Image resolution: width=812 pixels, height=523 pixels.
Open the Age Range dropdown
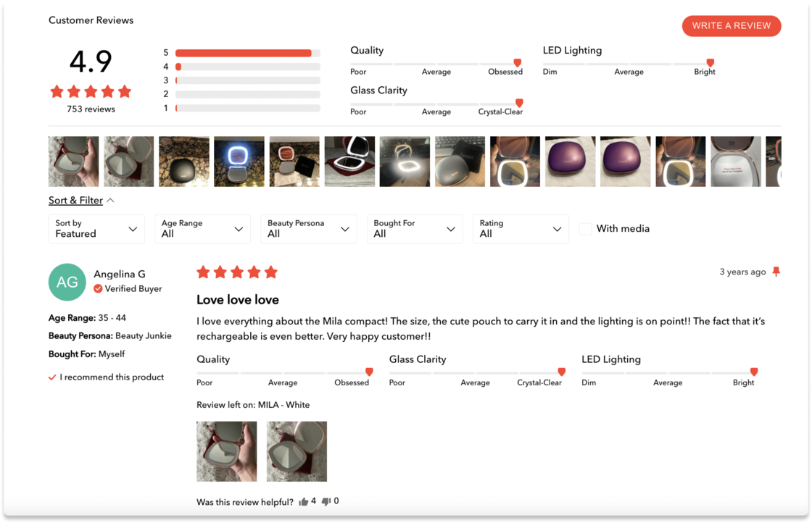click(x=202, y=229)
